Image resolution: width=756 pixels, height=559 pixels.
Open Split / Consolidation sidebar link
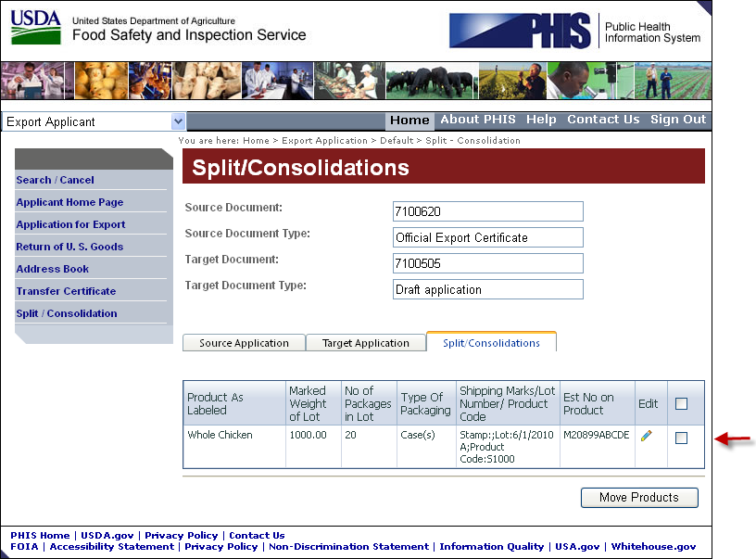click(x=67, y=313)
